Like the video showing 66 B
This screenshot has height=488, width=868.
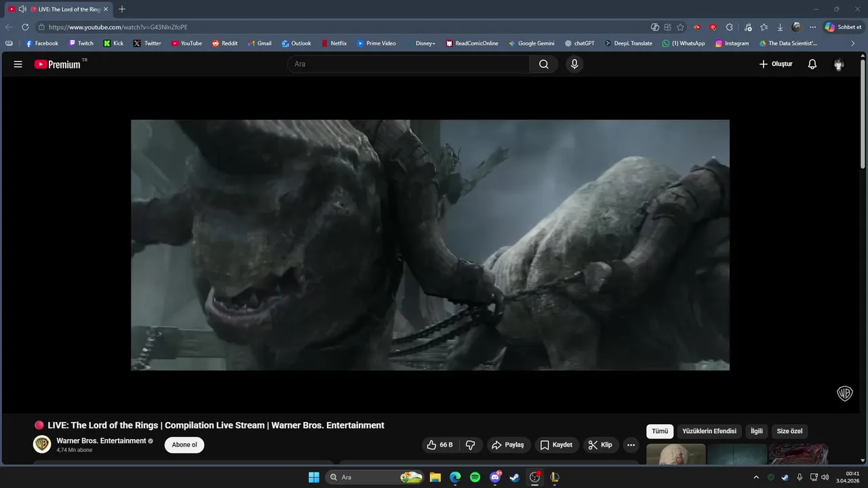tap(439, 445)
